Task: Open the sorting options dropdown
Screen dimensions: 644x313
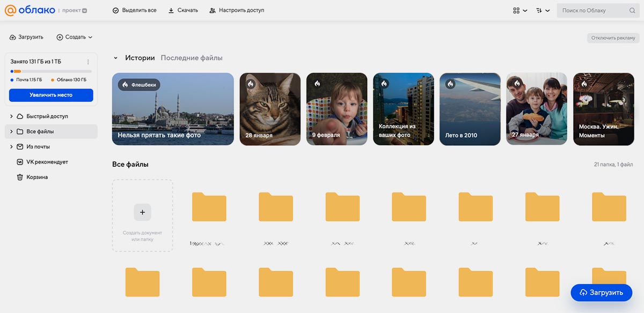Action: coord(543,10)
